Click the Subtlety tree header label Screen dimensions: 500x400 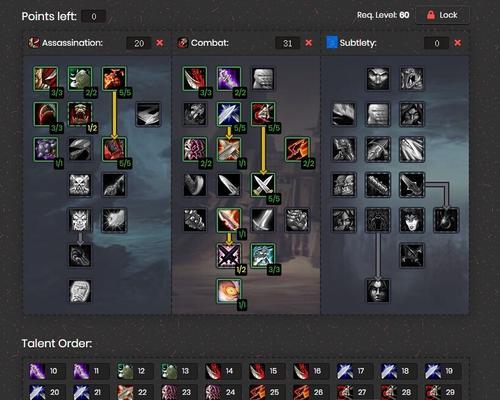[x=358, y=43]
